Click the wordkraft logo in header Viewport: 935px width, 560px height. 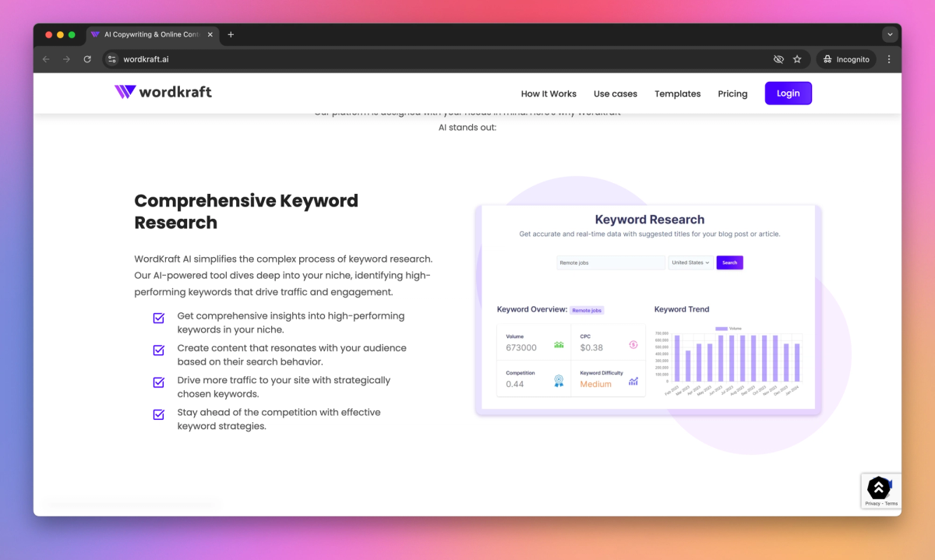163,92
